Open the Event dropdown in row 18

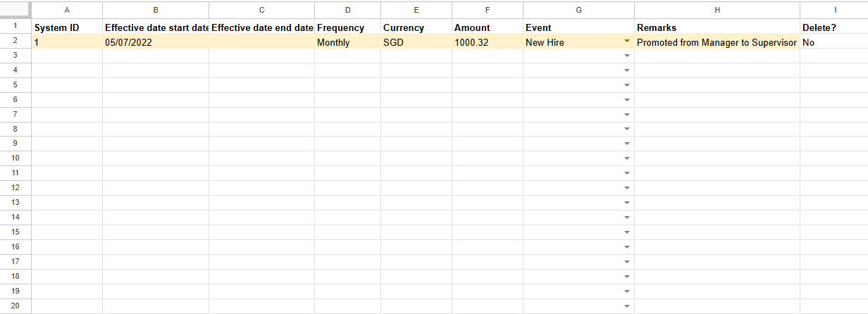tap(626, 277)
